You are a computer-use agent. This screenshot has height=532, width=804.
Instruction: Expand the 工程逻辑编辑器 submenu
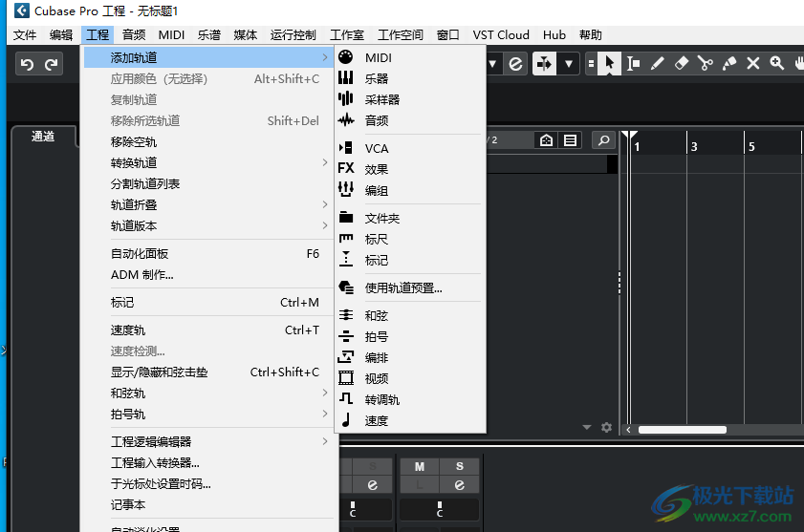coord(208,441)
